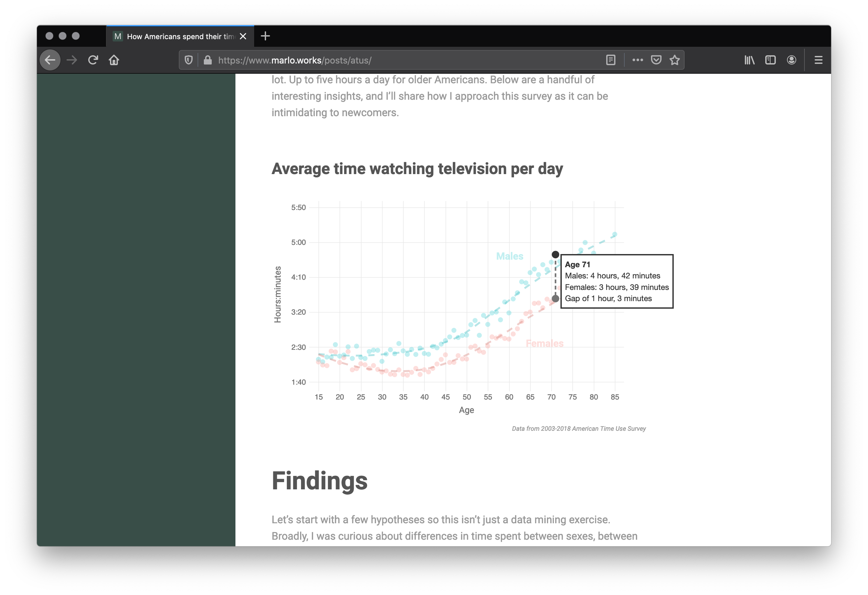This screenshot has height=595, width=868.
Task: Click the Findings section heading
Action: (319, 481)
